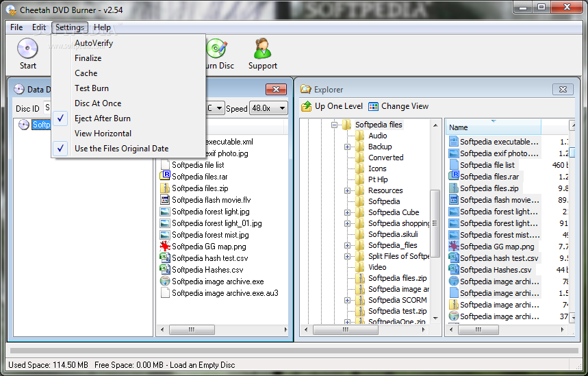Enable AutoVerify in Settings menu
Image resolution: width=588 pixels, height=376 pixels.
pos(129,43)
